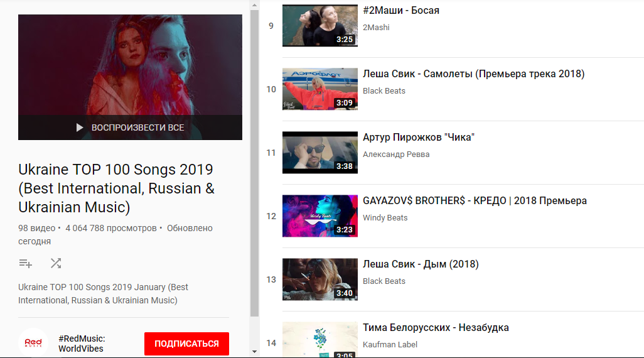Screen dimensions: 644x358
Task: Open the #2Маши - Босая video thumbnail
Action: coord(320,26)
